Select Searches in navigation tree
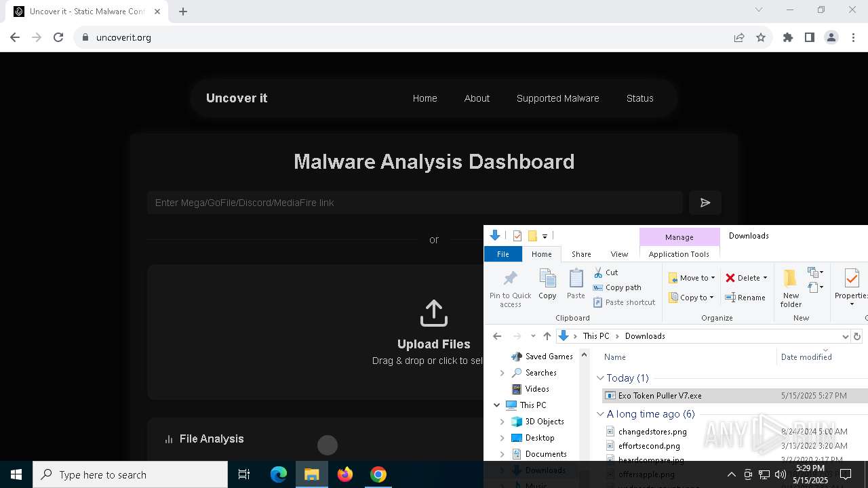The width and height of the screenshot is (868, 488). [x=540, y=373]
